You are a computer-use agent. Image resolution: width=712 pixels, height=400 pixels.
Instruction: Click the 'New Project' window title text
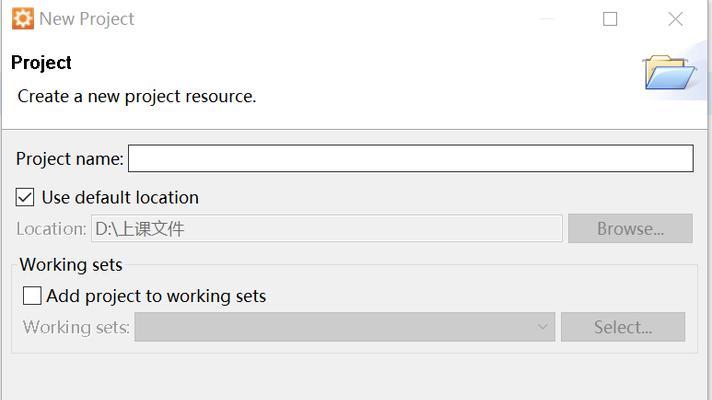87,19
